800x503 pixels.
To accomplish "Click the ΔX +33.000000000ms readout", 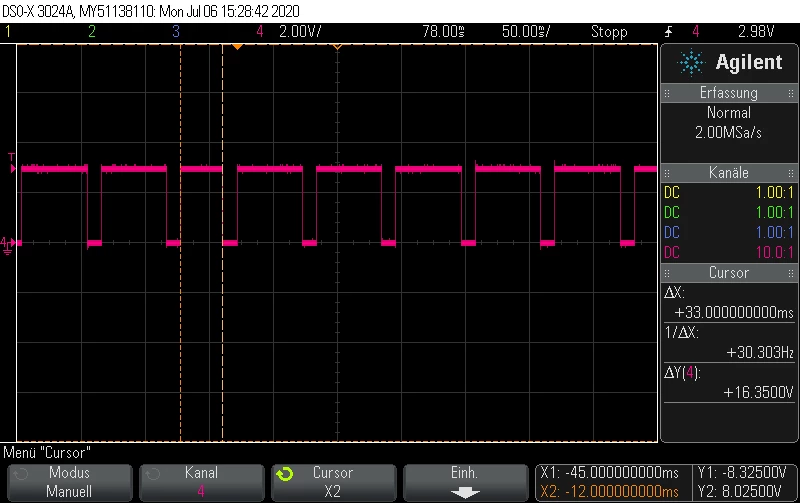I will tap(729, 303).
